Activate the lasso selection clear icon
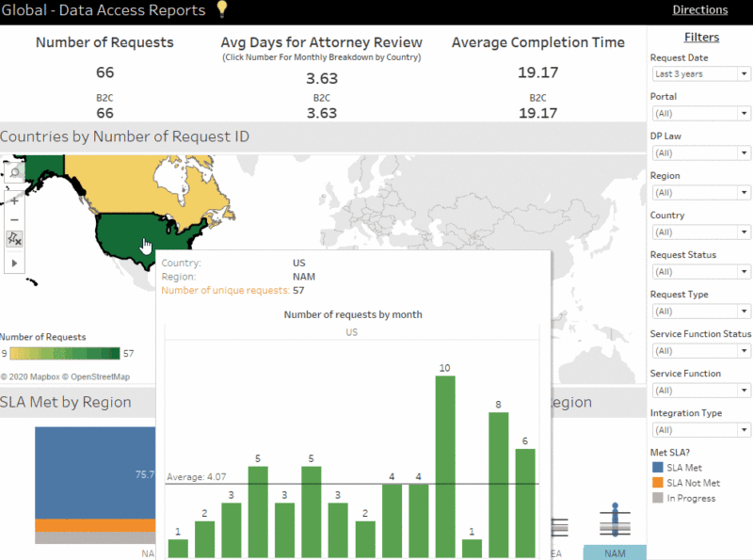Image resolution: width=753 pixels, height=560 pixels. pos(13,238)
